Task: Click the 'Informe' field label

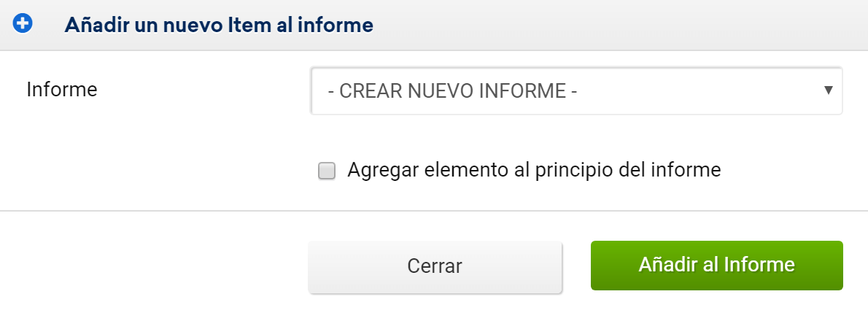Action: pyautogui.click(x=62, y=90)
